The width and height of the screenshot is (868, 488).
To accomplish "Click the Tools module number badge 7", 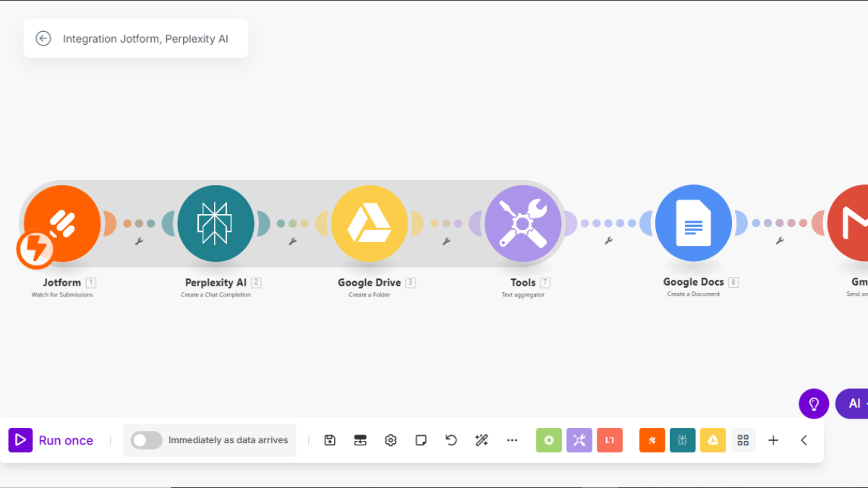I will click(545, 283).
